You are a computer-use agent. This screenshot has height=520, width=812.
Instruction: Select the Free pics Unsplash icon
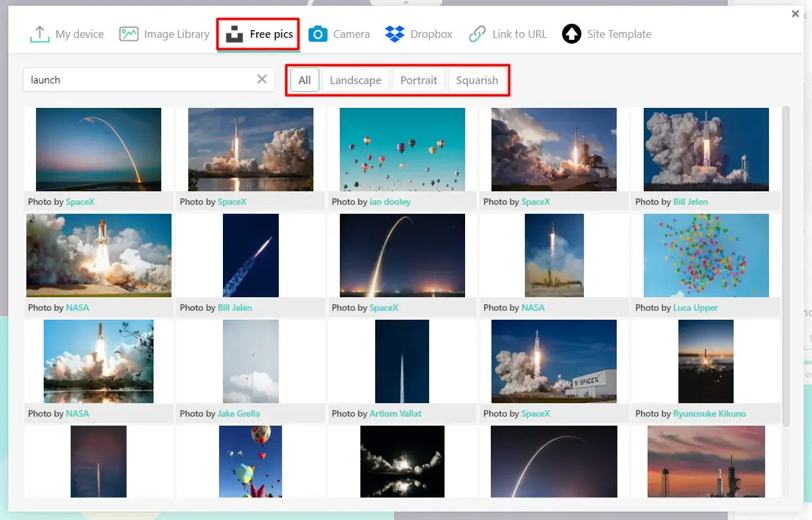[x=233, y=34]
